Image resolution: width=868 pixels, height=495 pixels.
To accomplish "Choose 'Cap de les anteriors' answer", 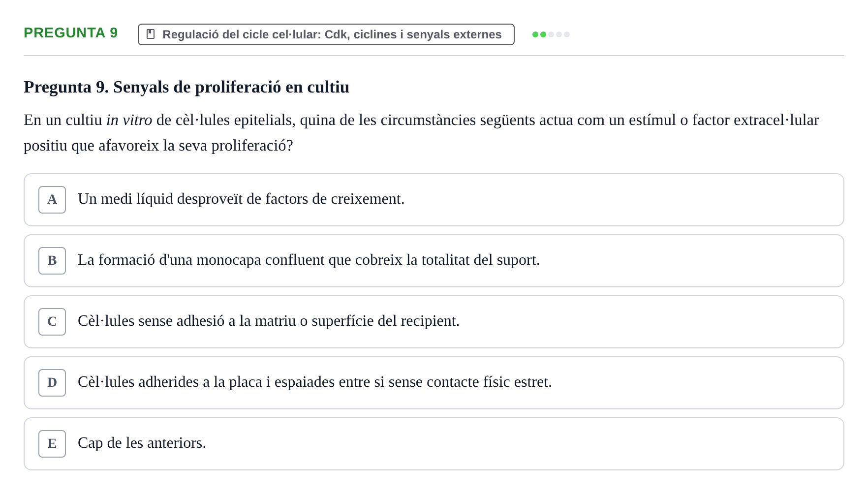I will click(434, 444).
